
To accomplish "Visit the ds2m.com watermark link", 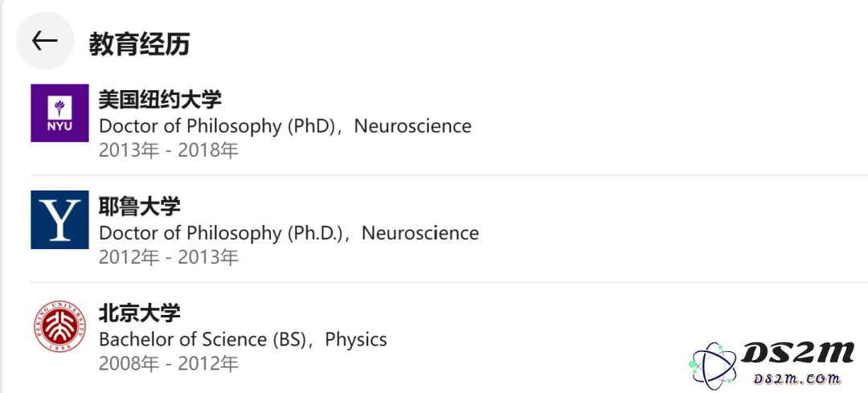I will pos(797,379).
